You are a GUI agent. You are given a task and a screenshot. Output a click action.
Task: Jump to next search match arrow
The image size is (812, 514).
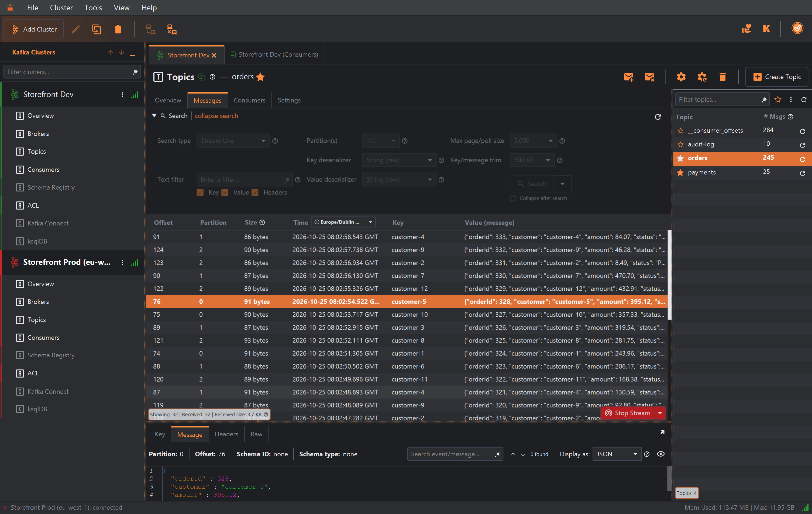523,454
